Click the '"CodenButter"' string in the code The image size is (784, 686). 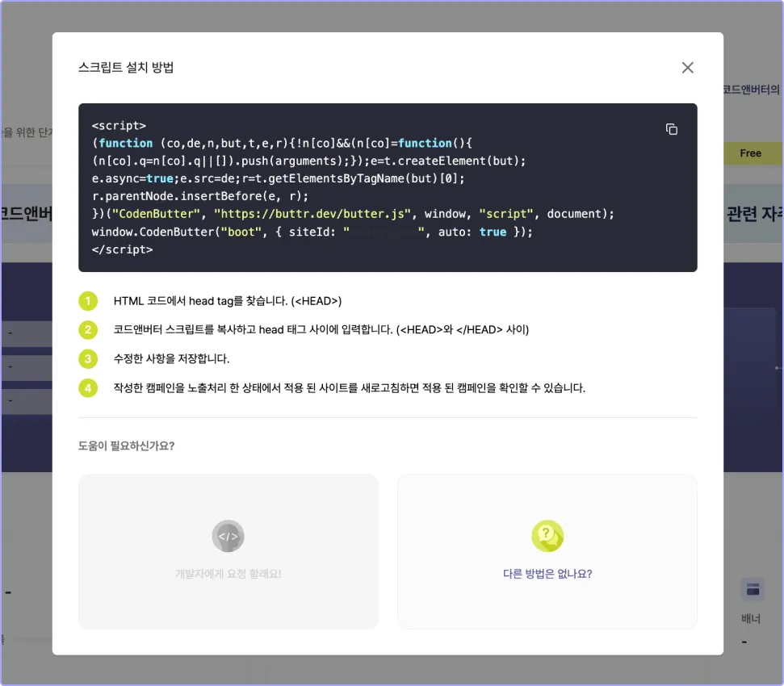pyautogui.click(x=156, y=214)
